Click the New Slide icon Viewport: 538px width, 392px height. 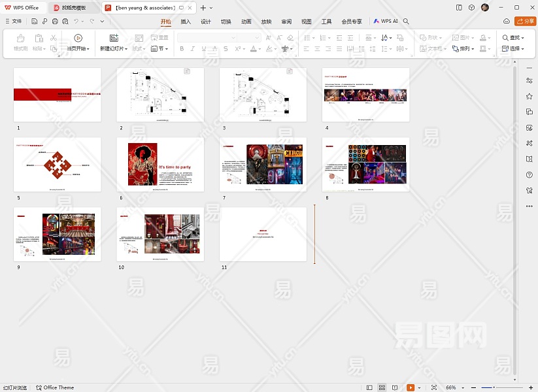pyautogui.click(x=114, y=38)
